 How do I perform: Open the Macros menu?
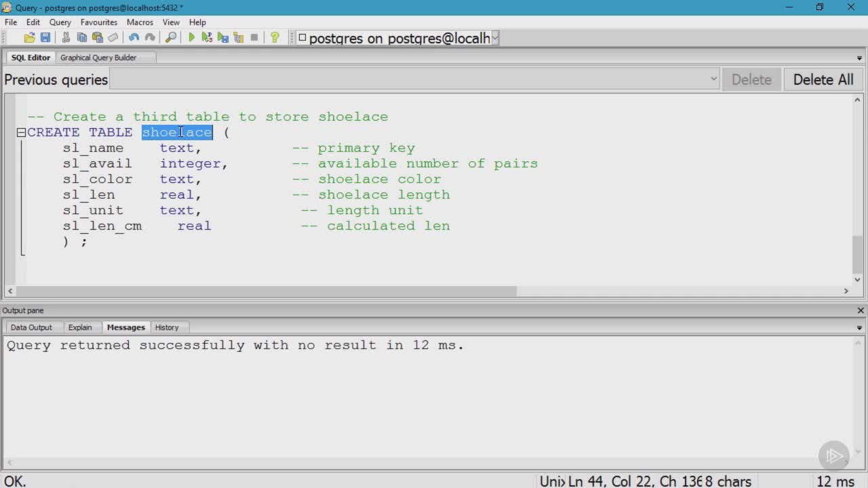pyautogui.click(x=140, y=22)
